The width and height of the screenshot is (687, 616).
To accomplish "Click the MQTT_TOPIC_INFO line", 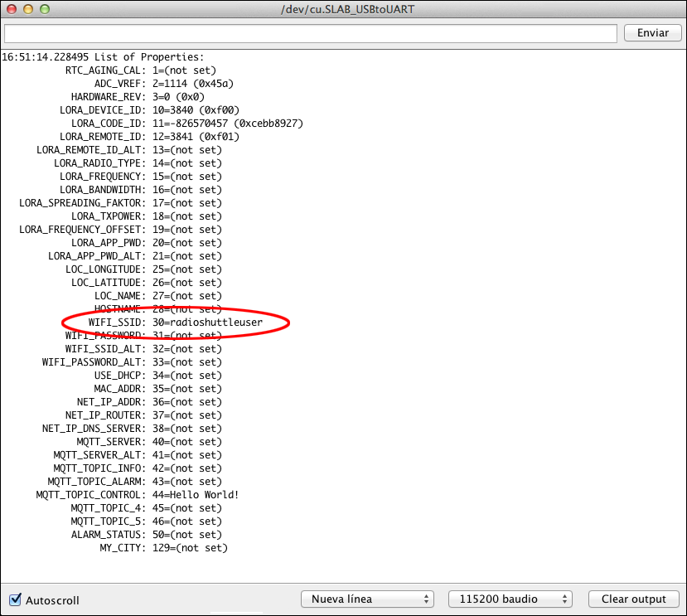I will (138, 468).
